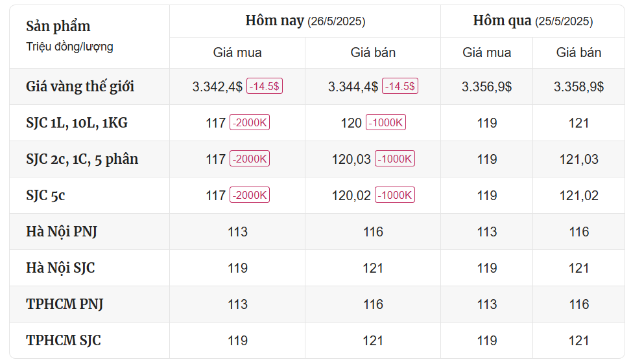Click the "Hà Nội PNJ" row label

pyautogui.click(x=62, y=232)
